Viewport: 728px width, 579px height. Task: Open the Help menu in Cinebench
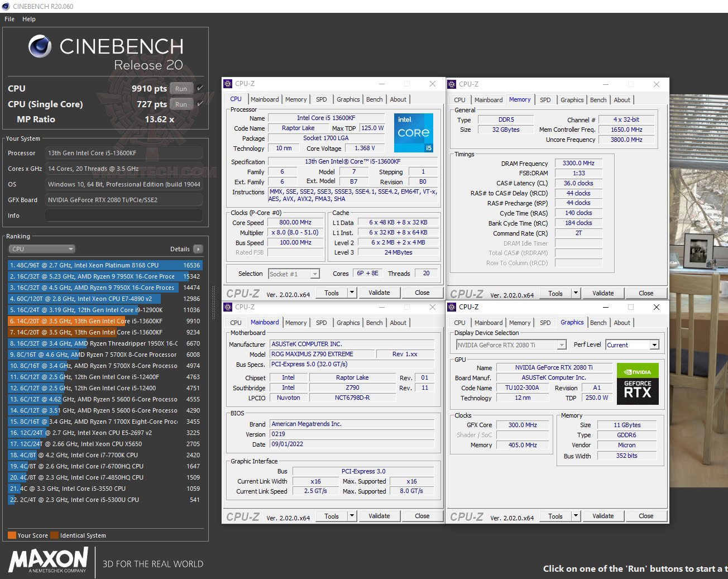click(x=29, y=19)
